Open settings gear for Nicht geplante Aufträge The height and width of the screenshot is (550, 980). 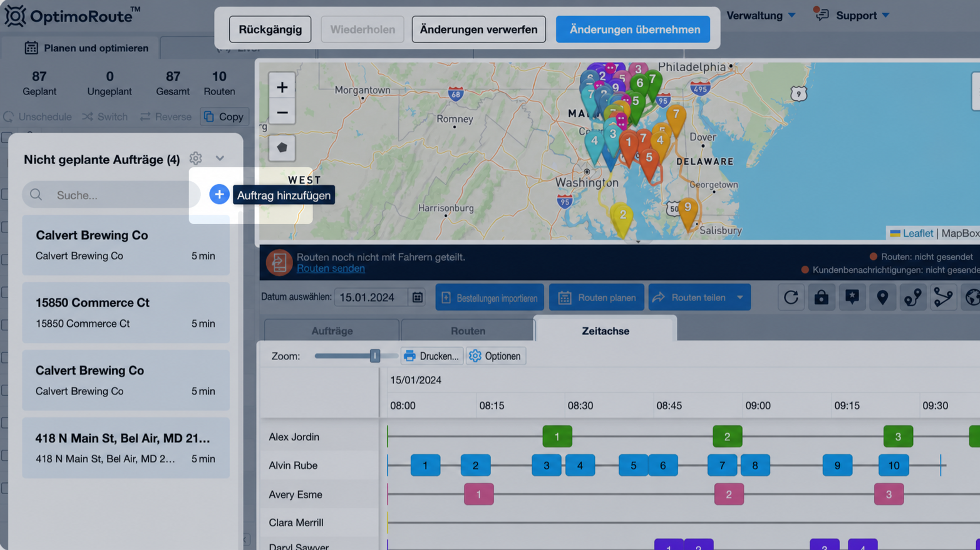tap(196, 159)
